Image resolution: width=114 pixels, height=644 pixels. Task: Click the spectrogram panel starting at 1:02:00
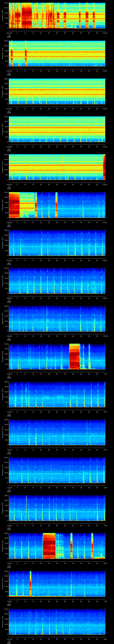pos(57,432)
